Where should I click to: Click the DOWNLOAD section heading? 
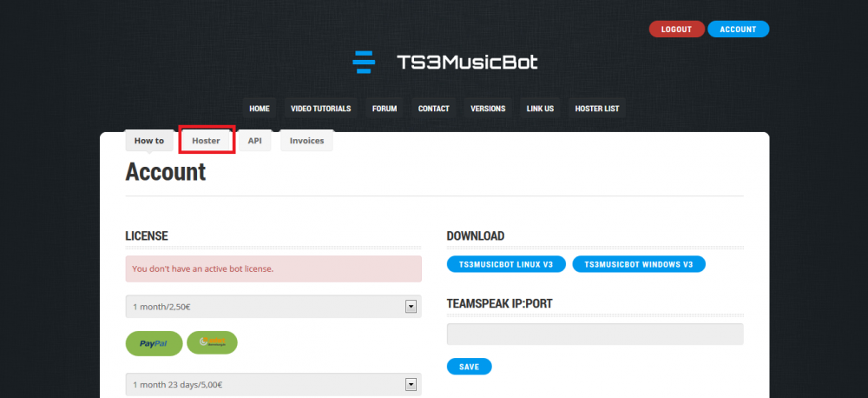tap(476, 235)
